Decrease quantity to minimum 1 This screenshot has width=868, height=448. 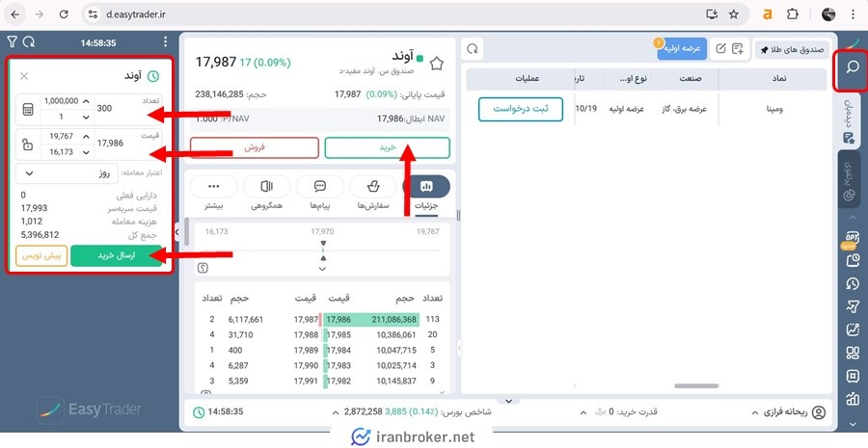[67, 118]
